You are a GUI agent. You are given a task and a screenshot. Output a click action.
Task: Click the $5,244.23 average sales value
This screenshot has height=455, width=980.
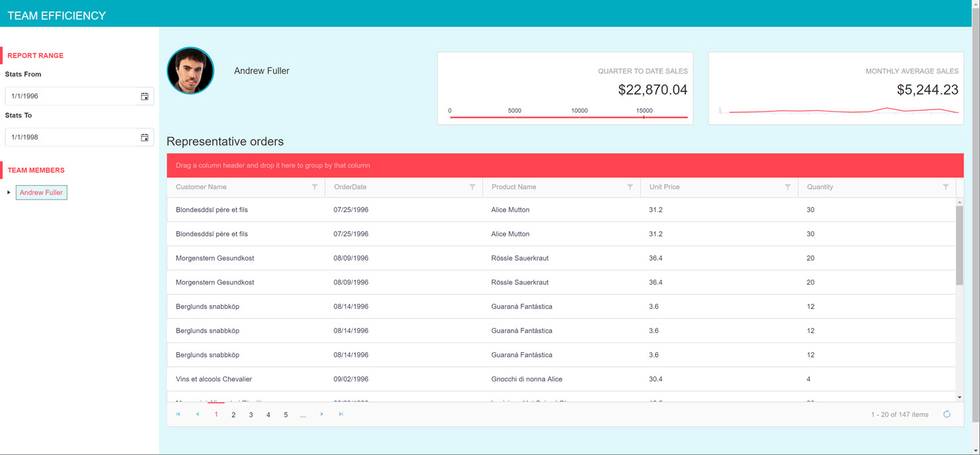pyautogui.click(x=928, y=90)
